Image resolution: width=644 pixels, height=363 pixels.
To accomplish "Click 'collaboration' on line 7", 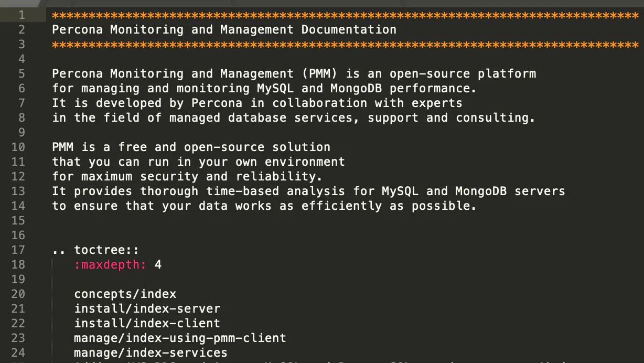I will (x=319, y=103).
